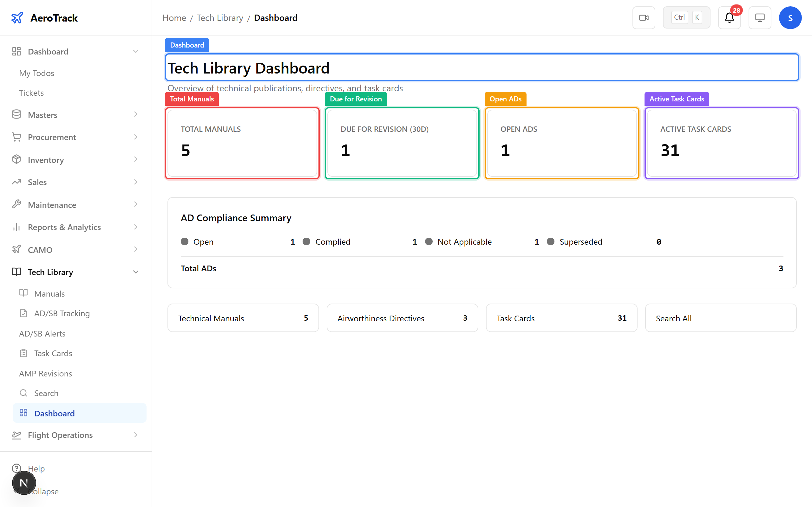
Task: Open the screen display icon in the header
Action: pyautogui.click(x=760, y=17)
